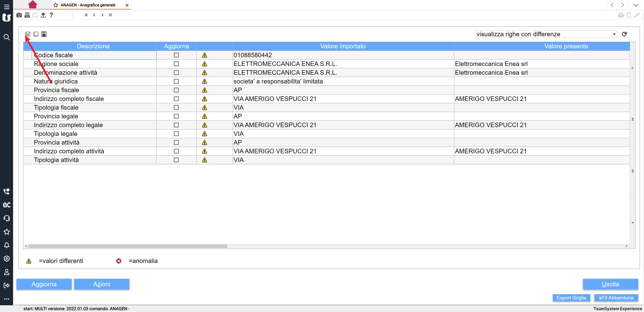
Task: Click the home tab icon
Action: coord(33,5)
